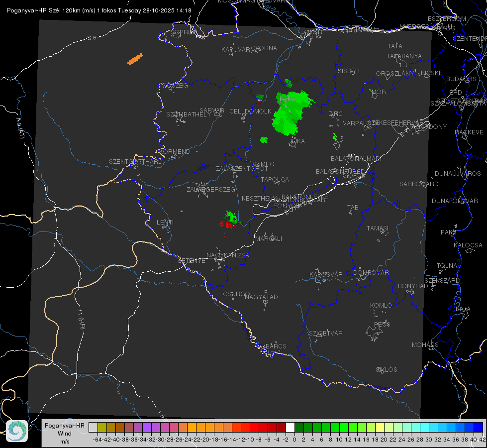Click the BARCS city label
Screen dimensions: 487x448
pyautogui.click(x=276, y=346)
